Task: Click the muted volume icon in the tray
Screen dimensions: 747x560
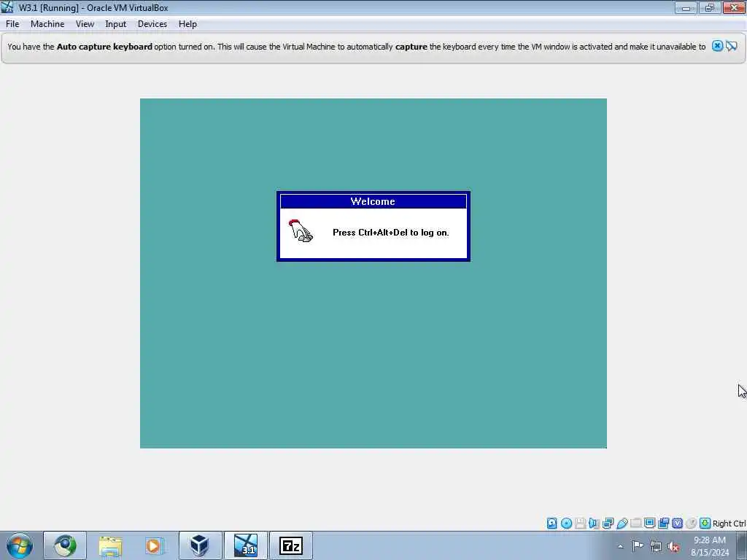Action: 673,546
